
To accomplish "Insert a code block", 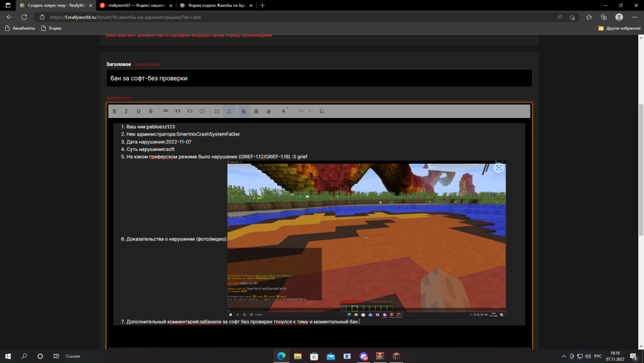I will click(x=190, y=111).
